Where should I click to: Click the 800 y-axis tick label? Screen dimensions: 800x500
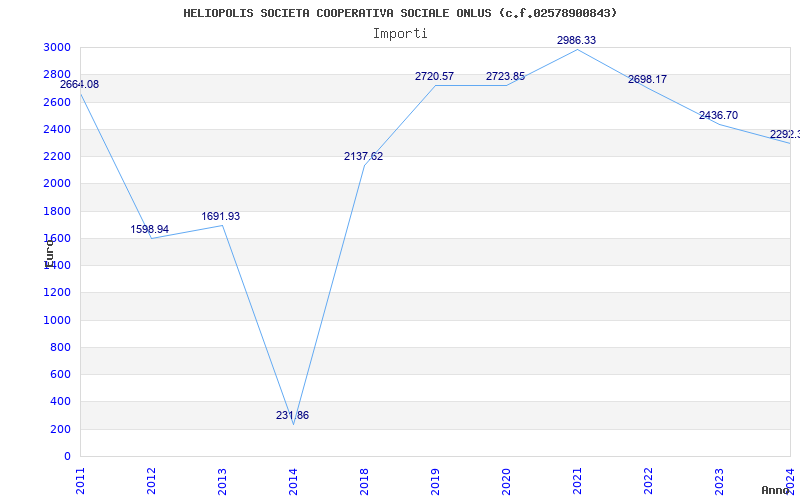pos(60,347)
